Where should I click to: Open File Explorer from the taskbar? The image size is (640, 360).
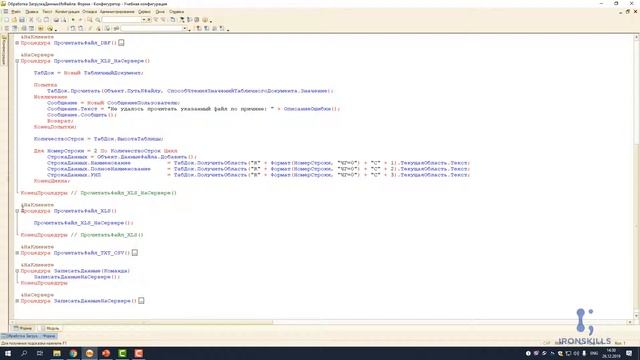[57, 353]
